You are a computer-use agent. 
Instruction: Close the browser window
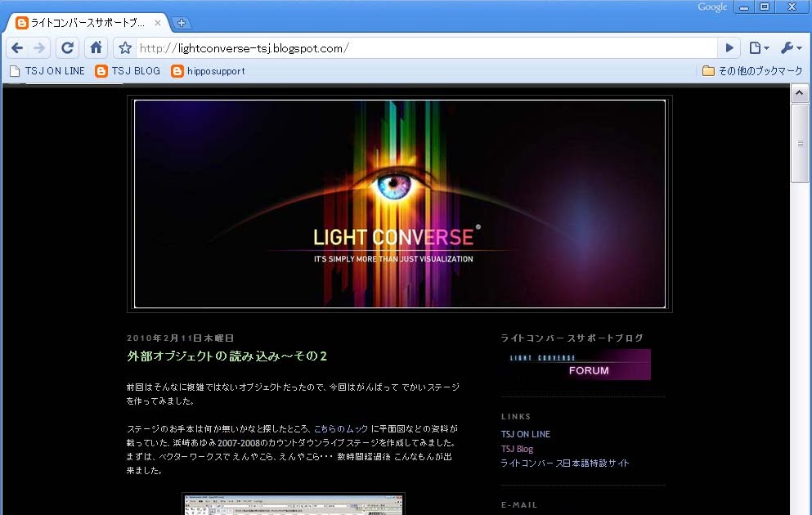[792, 7]
